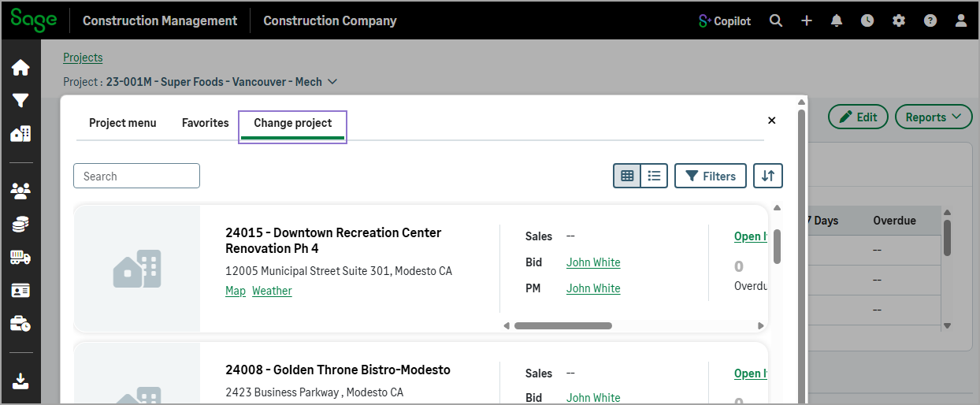Open Map link for Downtown Recreation Center
The width and height of the screenshot is (980, 405).
pyautogui.click(x=236, y=291)
